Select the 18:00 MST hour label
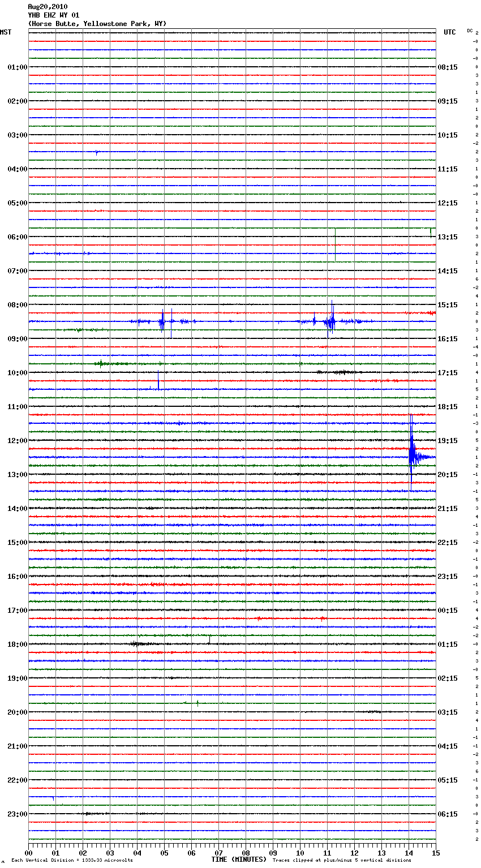This screenshot has height=868, width=481. coord(18,644)
